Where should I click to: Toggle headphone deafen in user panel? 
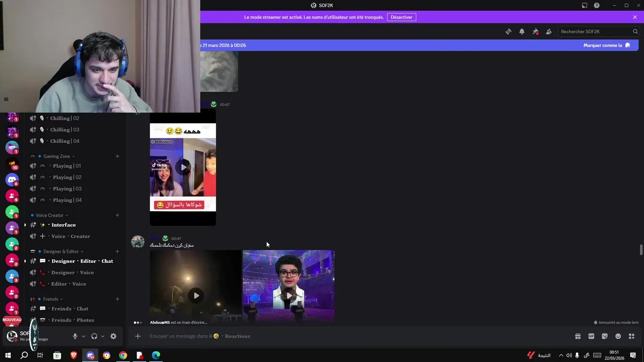(94, 336)
